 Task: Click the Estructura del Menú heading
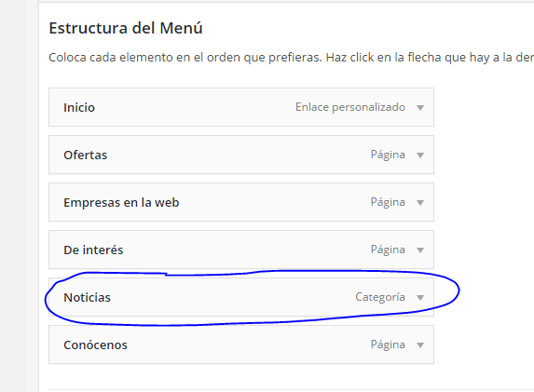[126, 28]
